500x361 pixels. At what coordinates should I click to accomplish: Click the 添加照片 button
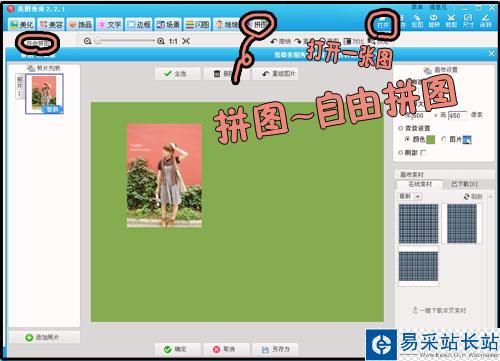44,337
